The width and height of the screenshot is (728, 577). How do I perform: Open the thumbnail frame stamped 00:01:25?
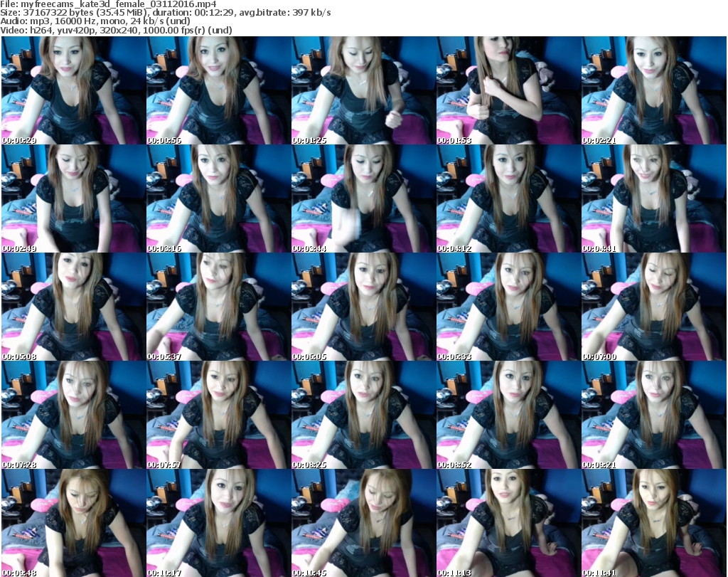pyautogui.click(x=363, y=90)
